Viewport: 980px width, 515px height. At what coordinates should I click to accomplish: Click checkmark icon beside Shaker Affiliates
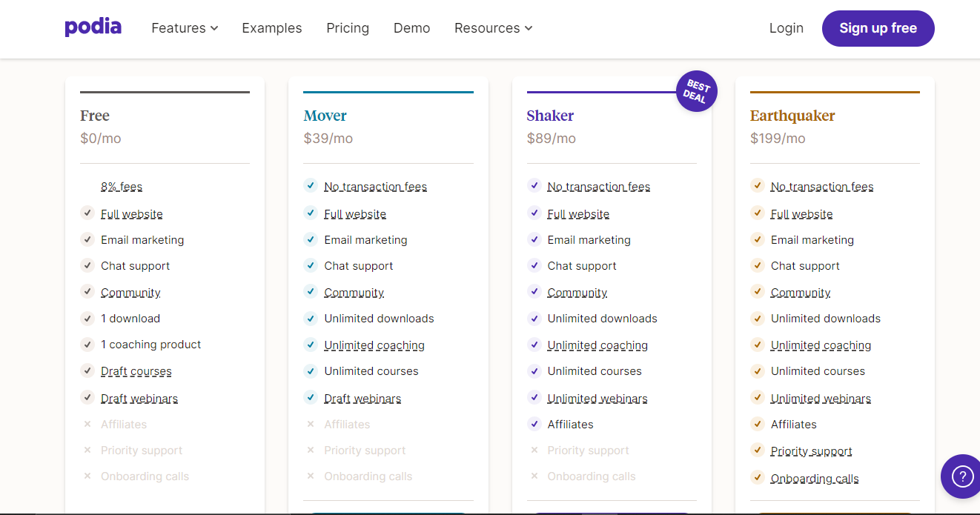(534, 425)
